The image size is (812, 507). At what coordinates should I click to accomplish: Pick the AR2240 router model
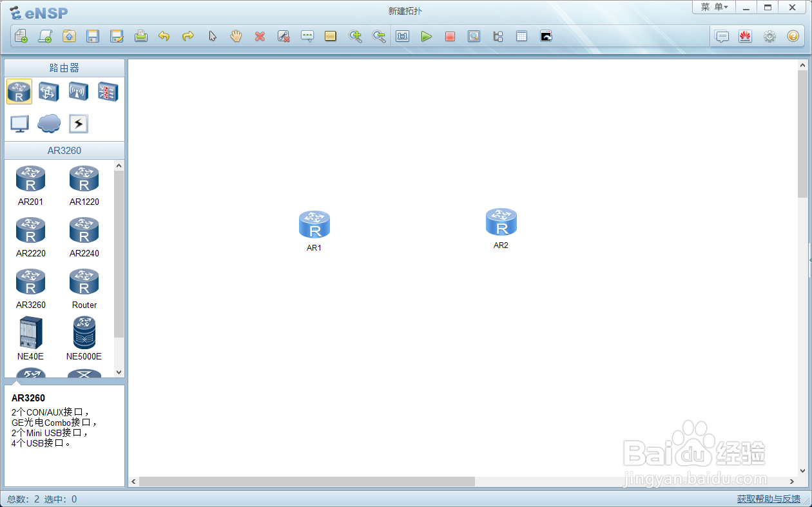pyautogui.click(x=84, y=237)
